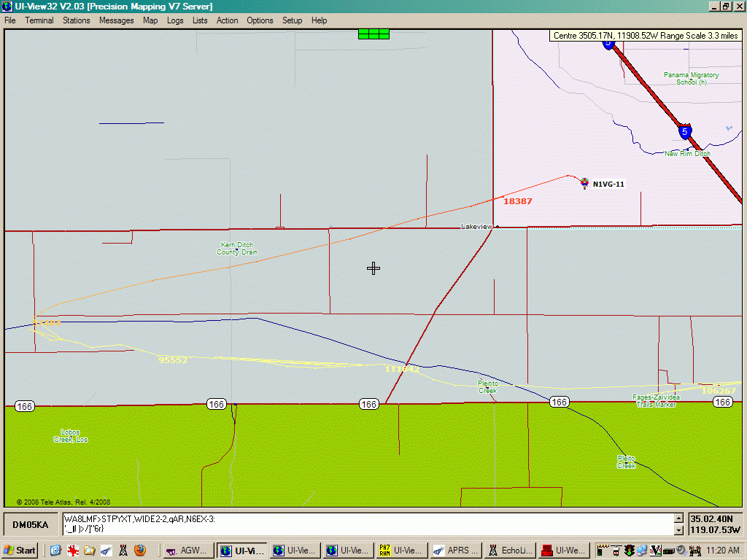Screen dimensions: 747x560
Task: Click the Interstate 5 shield by New Rim Ditch
Action: coord(684,132)
